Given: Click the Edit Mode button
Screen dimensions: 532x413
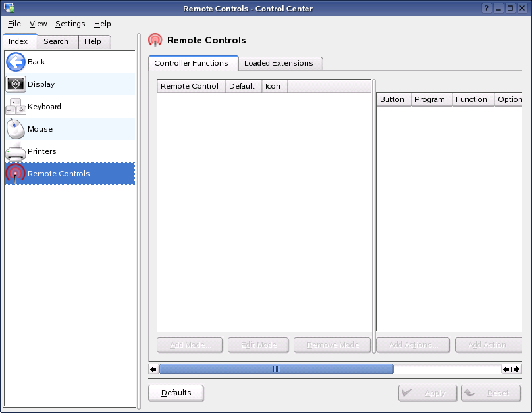Looking at the screenshot, I should (258, 345).
